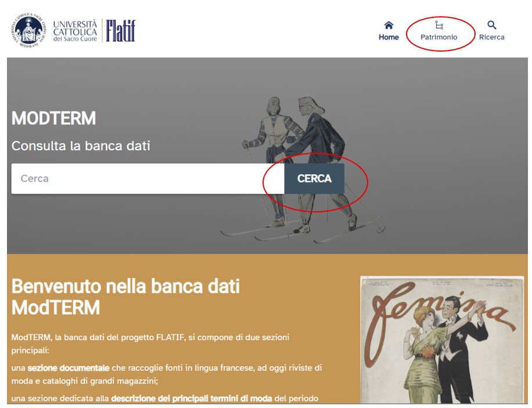Image resolution: width=532 pixels, height=408 pixels.
Task: Click the 'Università Cattolica del Sacro Cuore' text
Action: tap(75, 31)
